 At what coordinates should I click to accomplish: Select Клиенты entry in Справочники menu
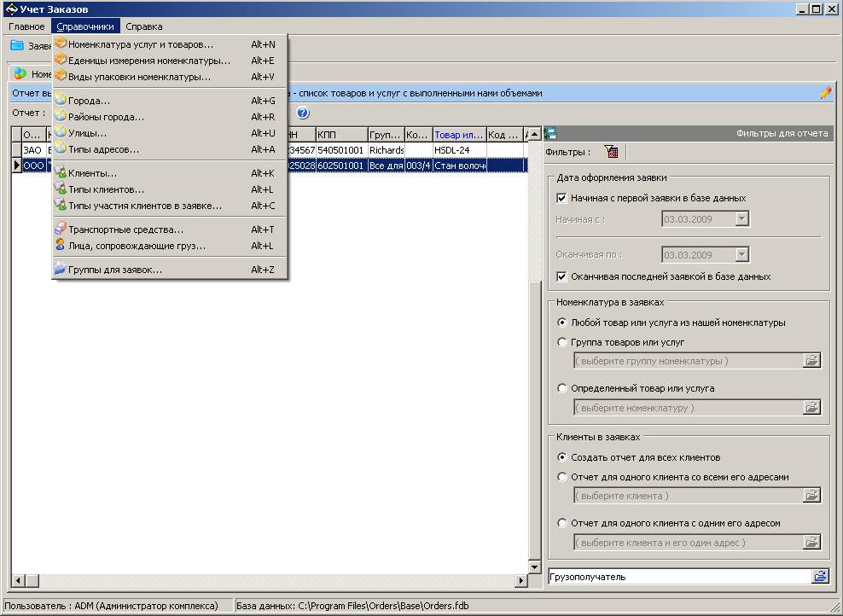coord(93,173)
